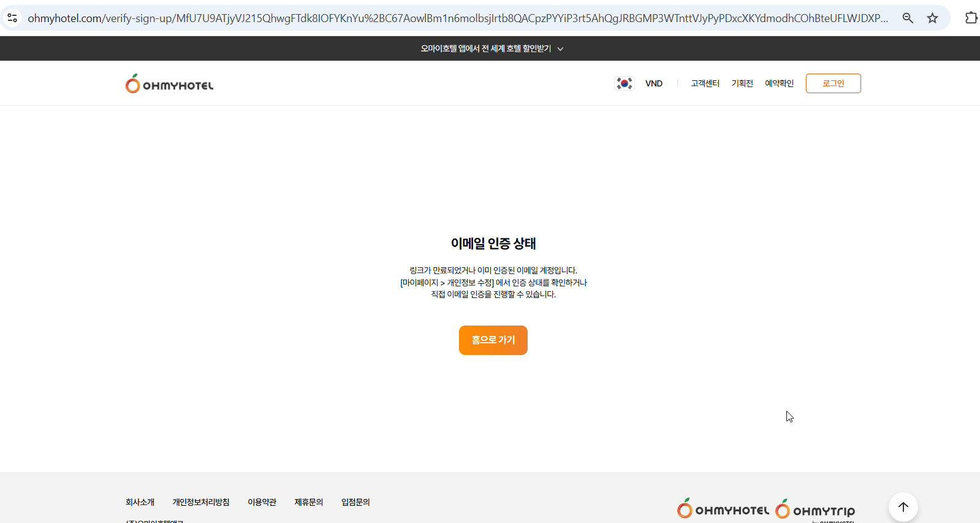Click the text 직접 이메일 인증을 진행할 수 있습니다.
Image resolution: width=980 pixels, height=523 pixels.
pos(493,294)
